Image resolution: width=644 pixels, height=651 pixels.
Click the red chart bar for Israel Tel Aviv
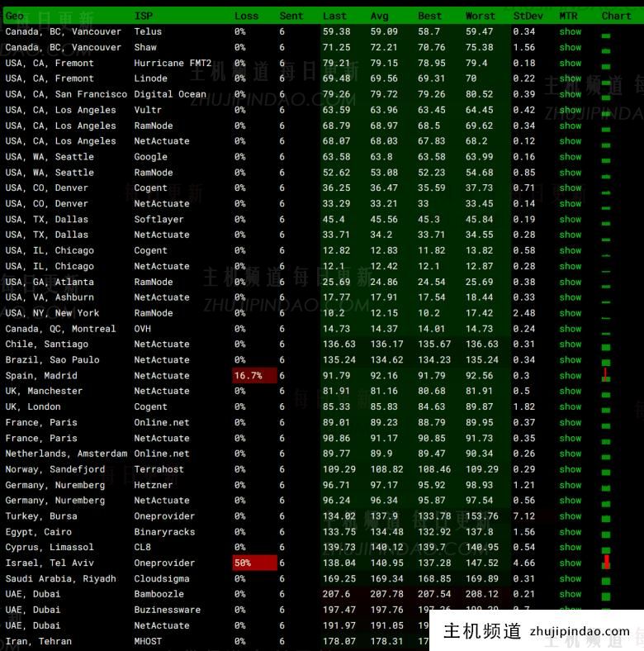point(607,562)
